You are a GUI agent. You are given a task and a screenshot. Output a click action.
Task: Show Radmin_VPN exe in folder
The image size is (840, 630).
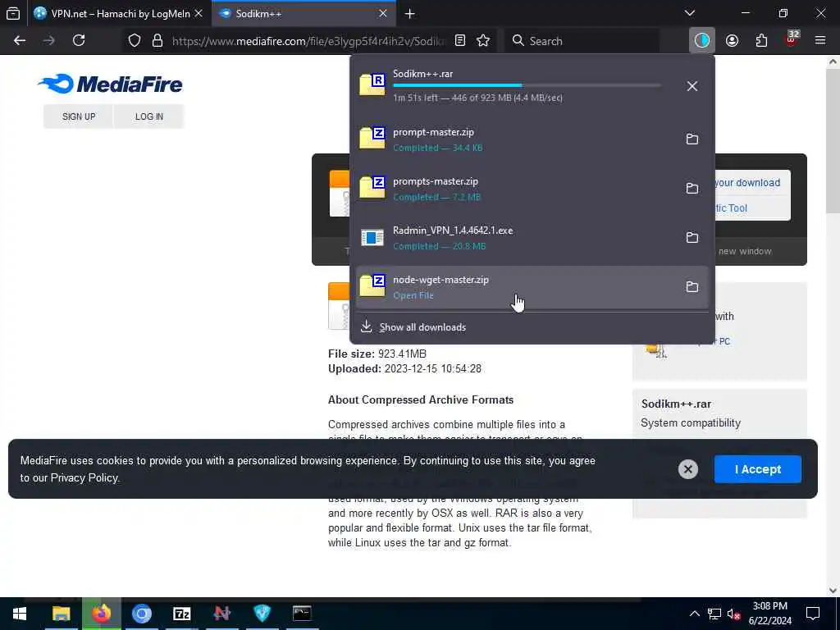pos(692,237)
